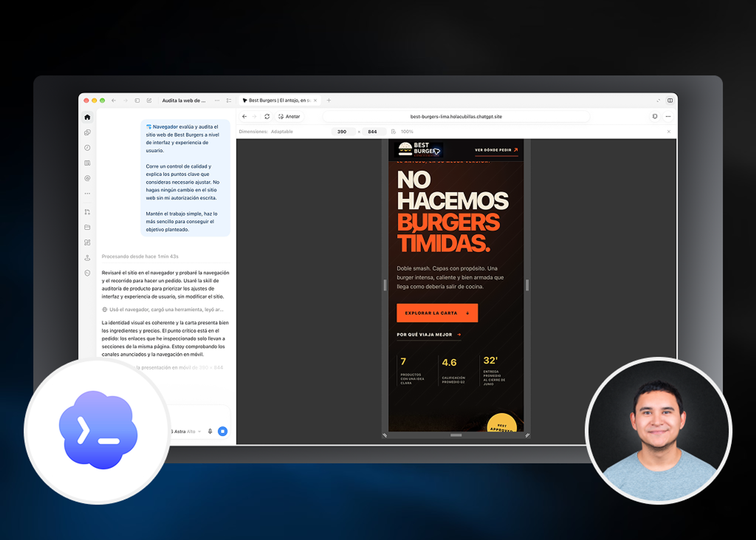This screenshot has width=756, height=540.
Task: Grab the right viewport resize handle
Action: [x=527, y=285]
